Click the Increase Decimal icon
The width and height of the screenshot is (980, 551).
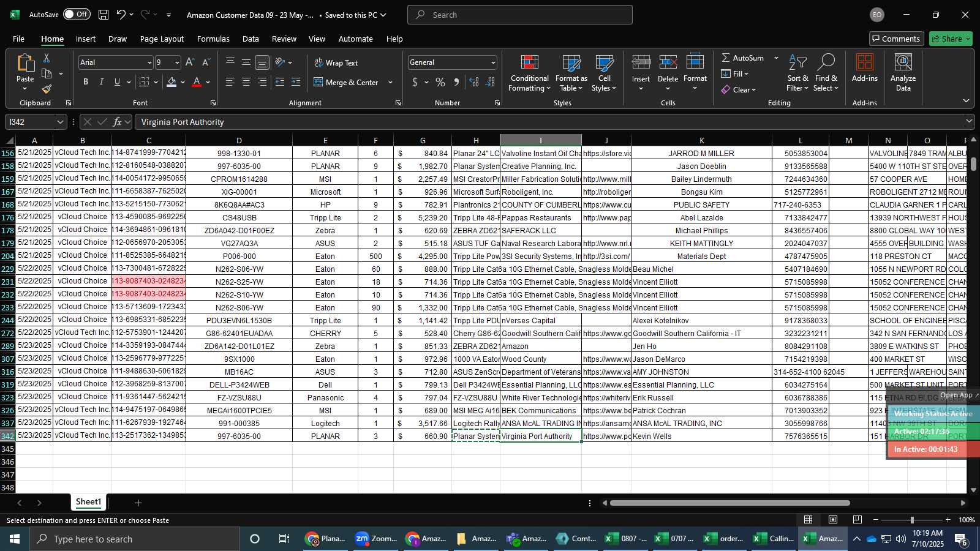[x=474, y=82]
